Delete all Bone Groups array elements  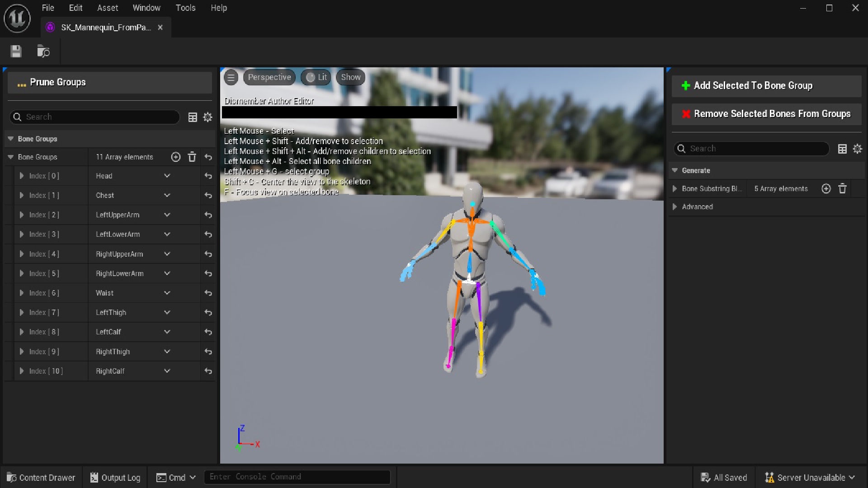[192, 157]
